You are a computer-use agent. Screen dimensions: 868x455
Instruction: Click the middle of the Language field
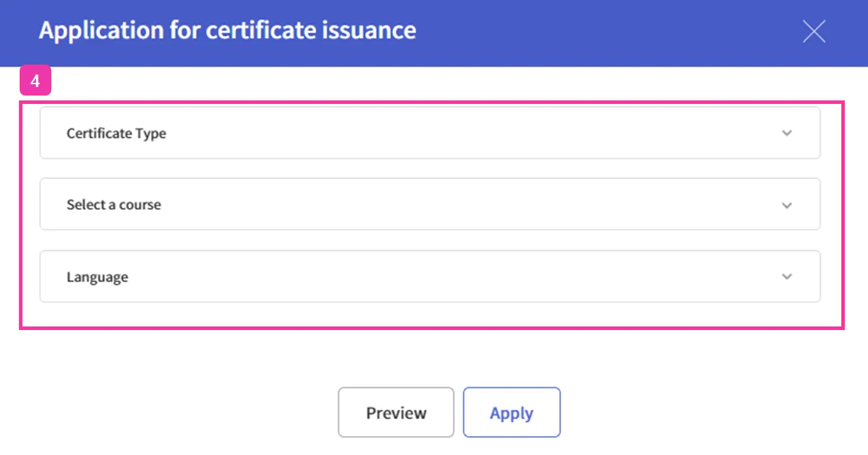click(x=430, y=277)
